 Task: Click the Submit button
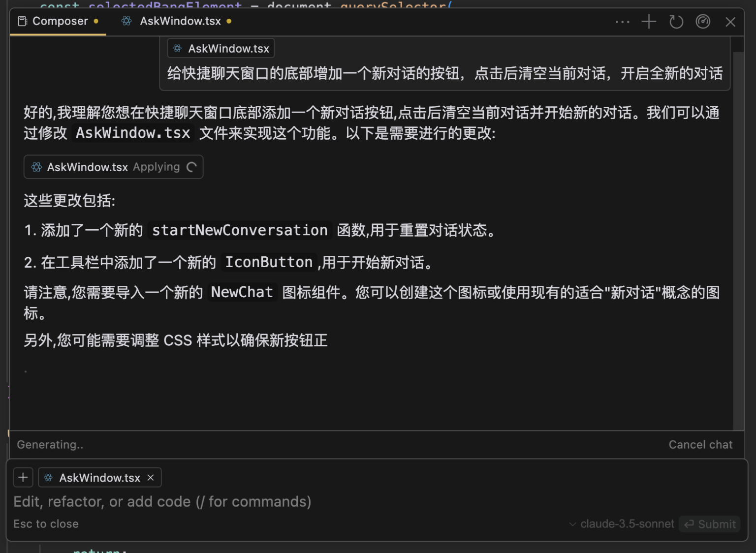point(710,524)
